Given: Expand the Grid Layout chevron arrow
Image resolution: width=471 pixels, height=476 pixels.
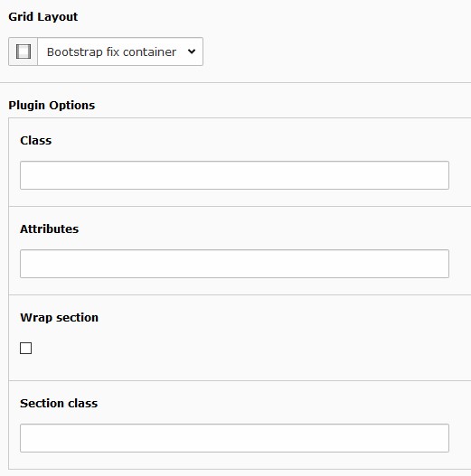Looking at the screenshot, I should [192, 51].
